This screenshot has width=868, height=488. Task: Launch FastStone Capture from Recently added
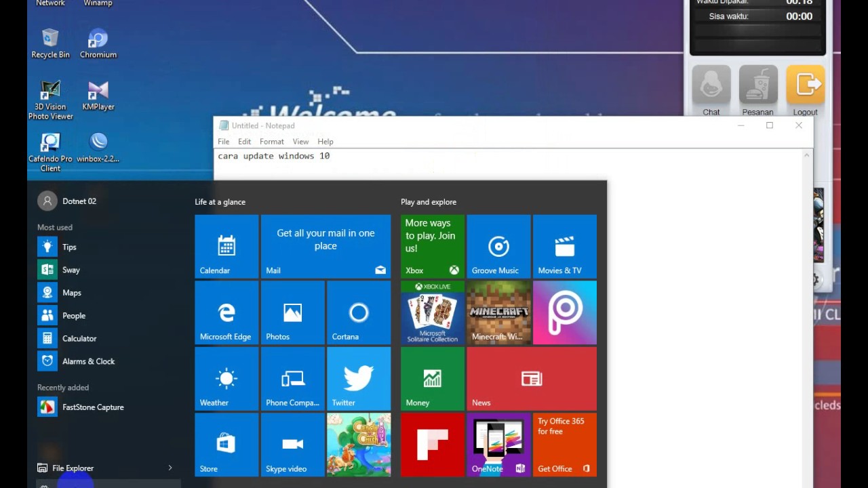pos(108,407)
